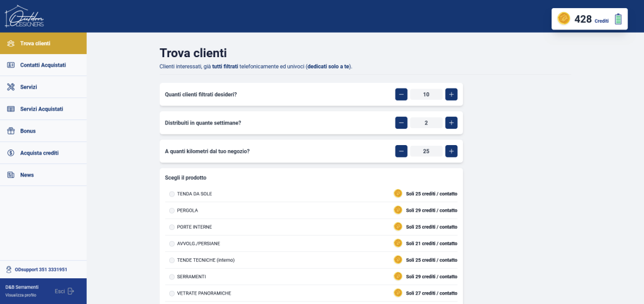This screenshot has width=644, height=304.
Task: Click the Trova clienti people icon
Action: pyautogui.click(x=11, y=43)
